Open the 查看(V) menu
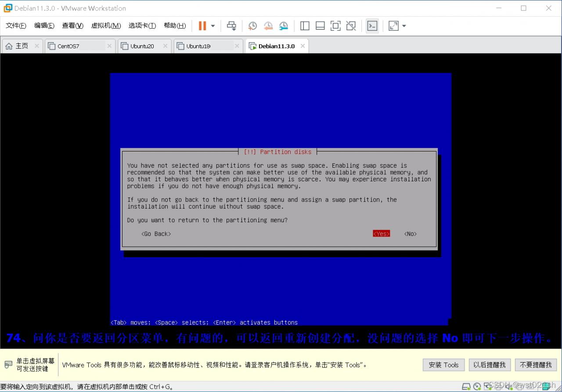Screen dimensions: 562x392 (x=72, y=25)
